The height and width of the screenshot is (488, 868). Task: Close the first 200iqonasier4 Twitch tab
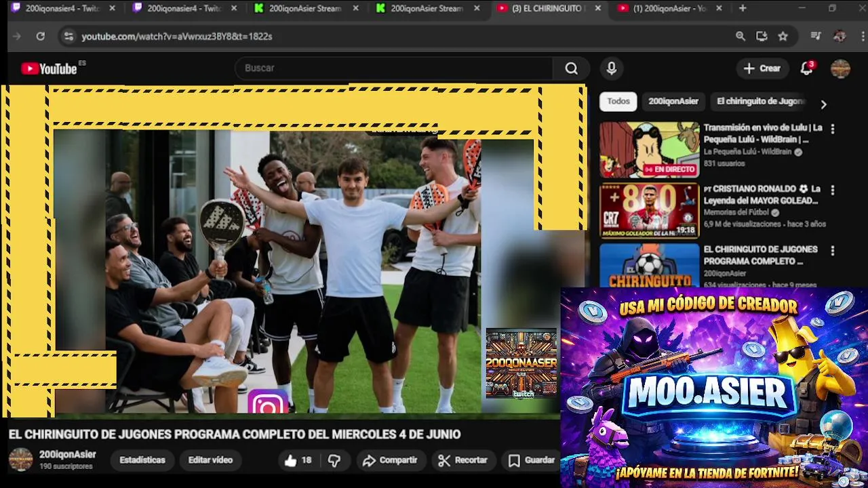point(112,8)
